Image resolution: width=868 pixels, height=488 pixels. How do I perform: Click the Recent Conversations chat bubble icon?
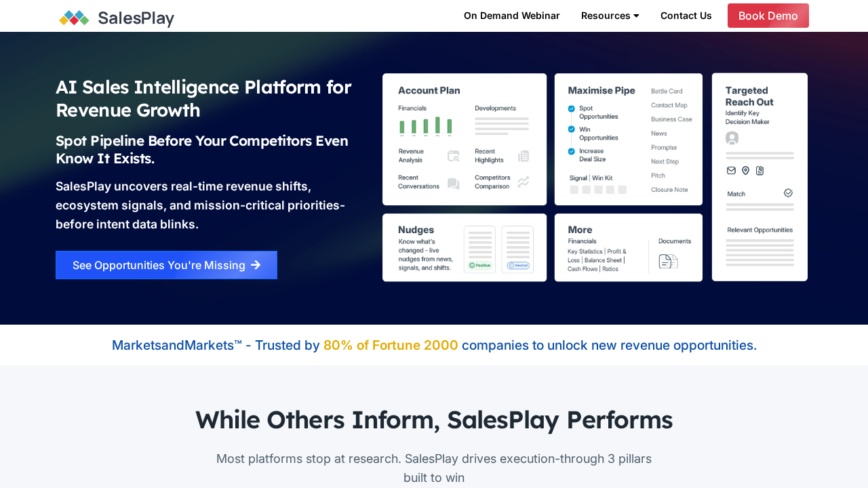pyautogui.click(x=454, y=184)
